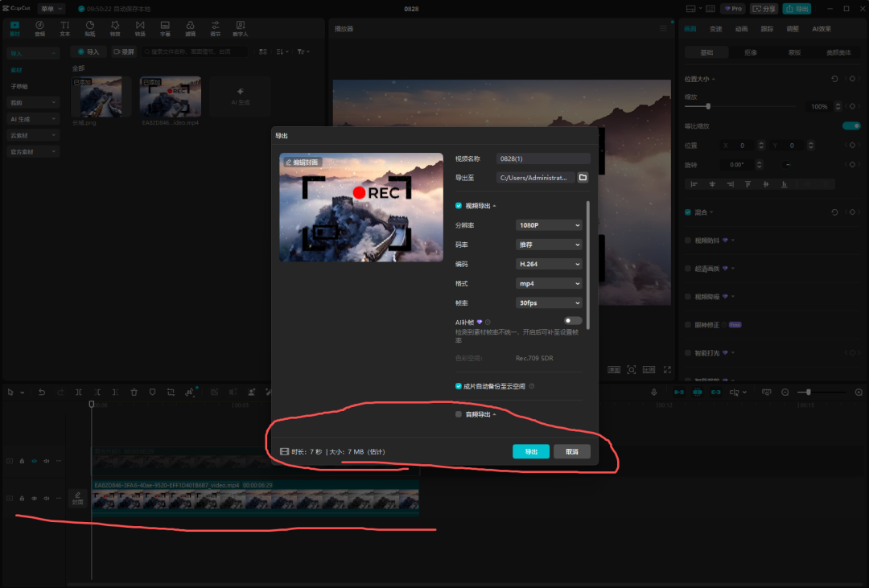Image resolution: width=869 pixels, height=588 pixels.
Task: Click the 封面 cover icon on the timeline track
Action: tap(77, 498)
